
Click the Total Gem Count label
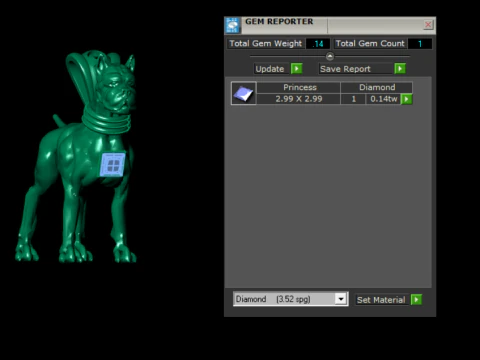coord(370,44)
